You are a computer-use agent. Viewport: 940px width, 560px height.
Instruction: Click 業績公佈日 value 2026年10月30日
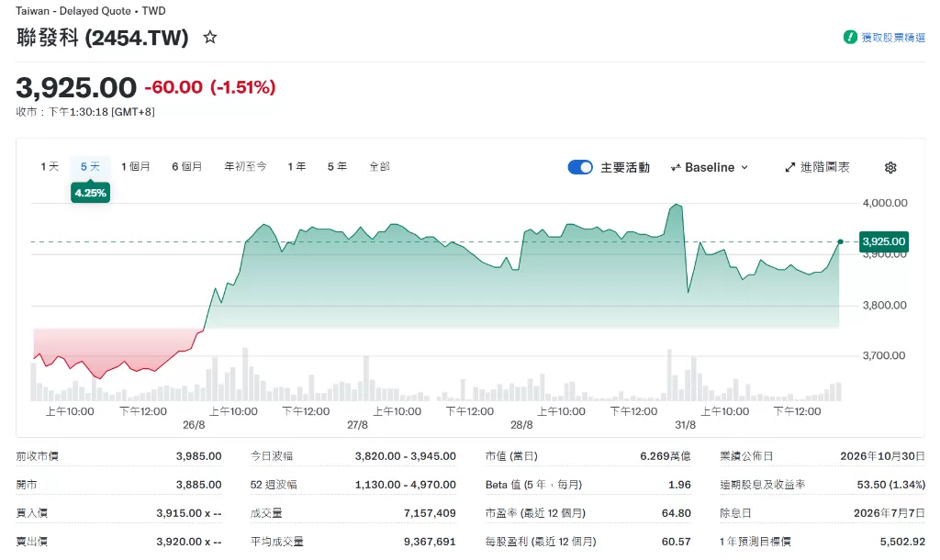click(882, 455)
